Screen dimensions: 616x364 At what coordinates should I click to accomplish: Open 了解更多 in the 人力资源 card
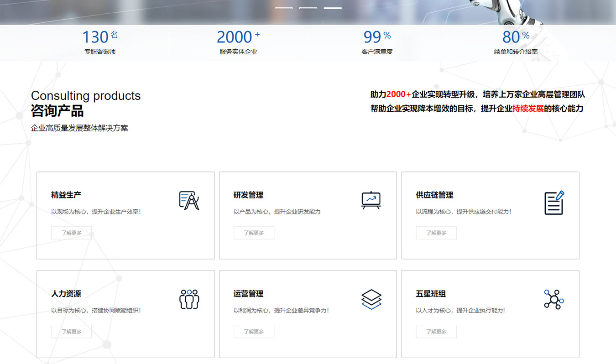point(71,332)
